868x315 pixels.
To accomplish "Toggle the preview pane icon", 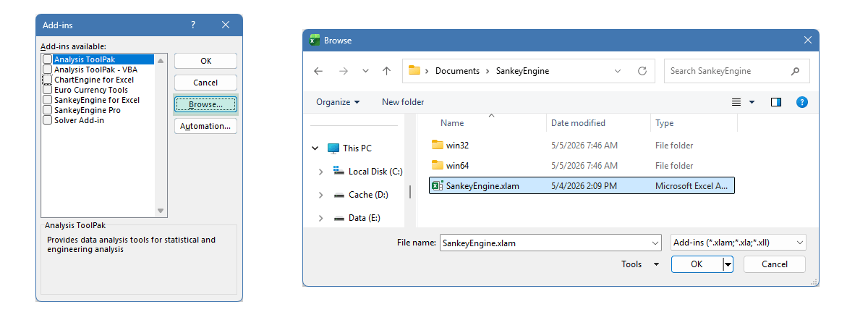I will pyautogui.click(x=776, y=102).
